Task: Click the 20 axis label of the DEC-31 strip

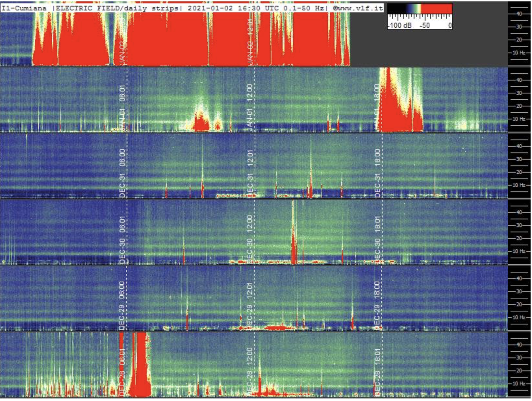Action: point(519,172)
